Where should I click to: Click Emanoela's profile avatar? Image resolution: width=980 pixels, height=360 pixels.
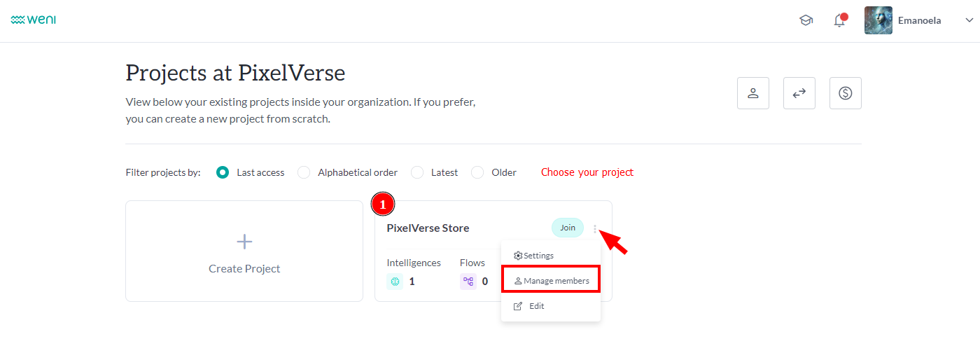click(878, 20)
